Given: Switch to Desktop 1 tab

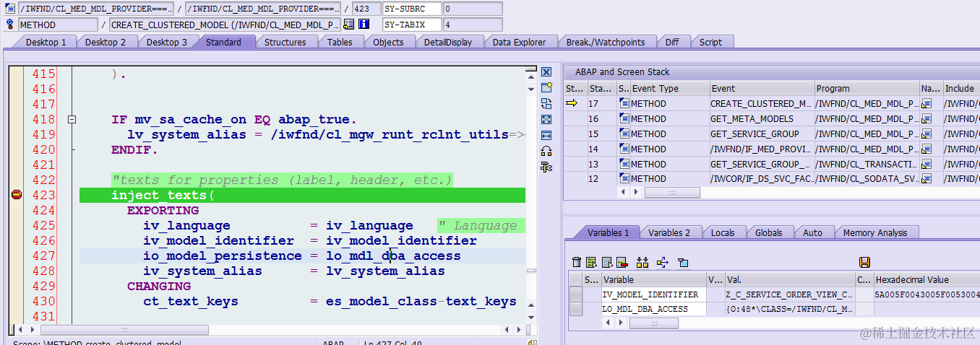Looking at the screenshot, I should pos(46,42).
